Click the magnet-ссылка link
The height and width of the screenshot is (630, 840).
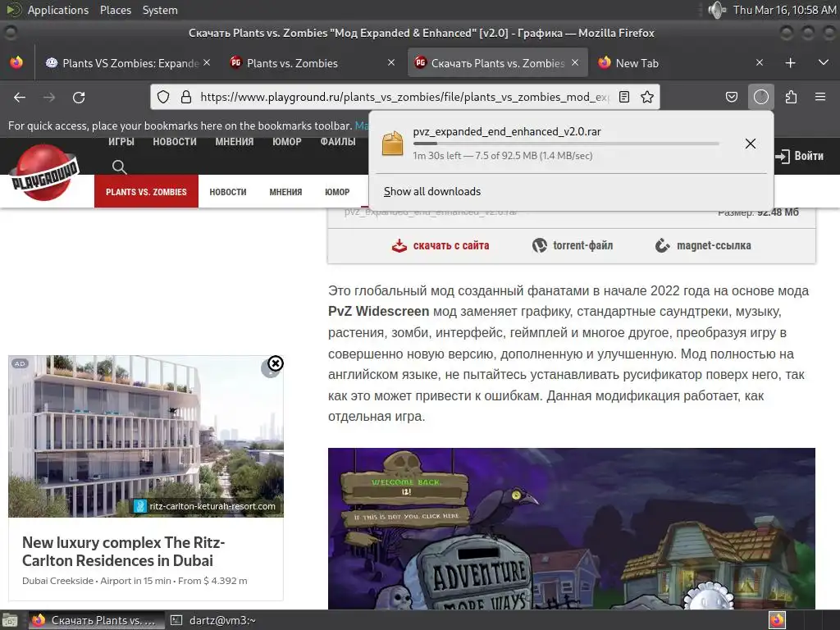tap(703, 245)
